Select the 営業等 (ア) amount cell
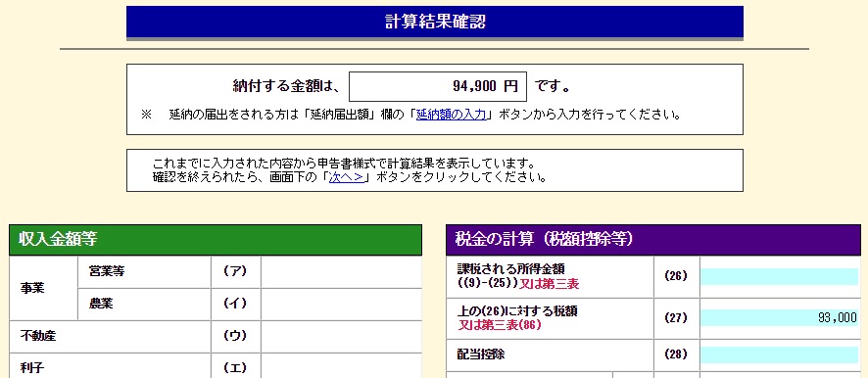This screenshot has height=378, width=868. 341,271
